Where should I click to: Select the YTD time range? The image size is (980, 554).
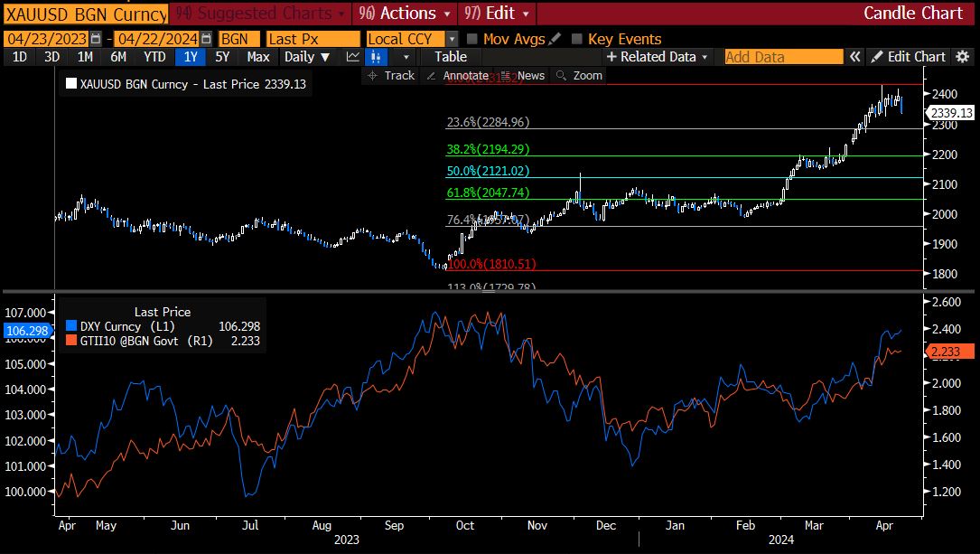pyautogui.click(x=154, y=57)
